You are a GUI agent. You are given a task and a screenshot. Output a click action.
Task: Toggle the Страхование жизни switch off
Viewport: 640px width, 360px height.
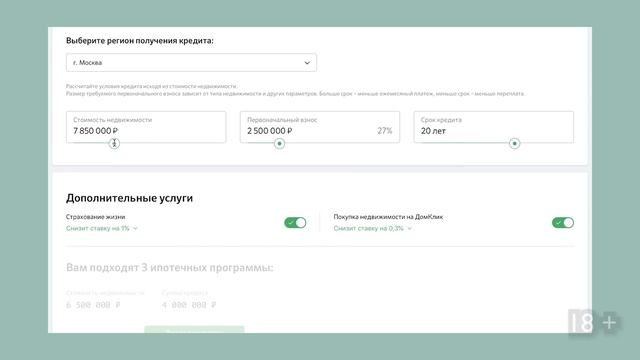pyautogui.click(x=295, y=222)
